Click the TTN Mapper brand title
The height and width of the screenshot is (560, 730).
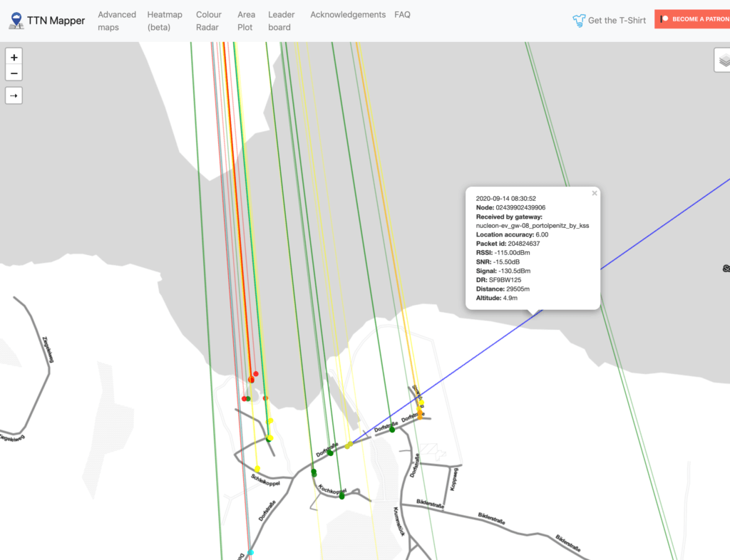(x=56, y=21)
